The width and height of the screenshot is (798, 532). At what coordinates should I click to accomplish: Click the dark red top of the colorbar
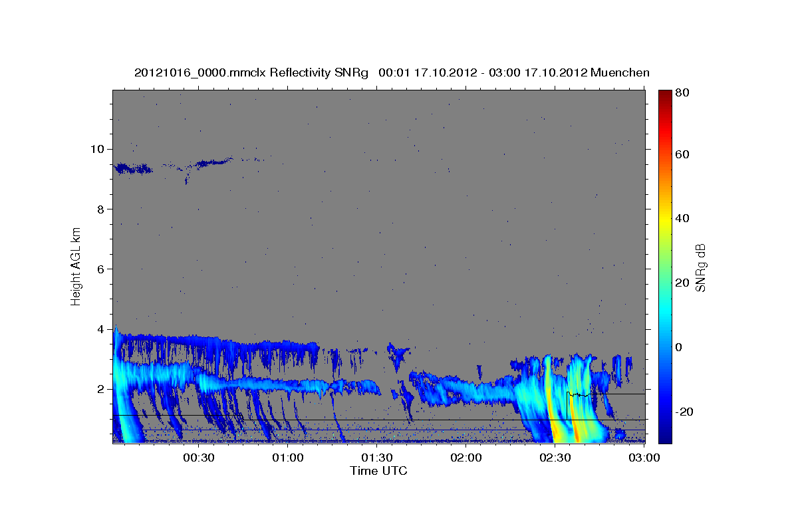[664, 96]
